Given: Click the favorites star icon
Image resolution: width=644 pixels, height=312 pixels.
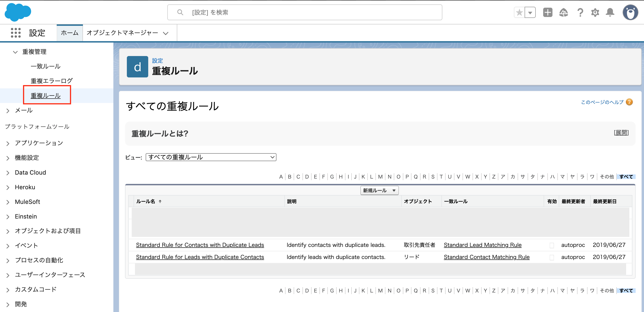Looking at the screenshot, I should pos(519,12).
